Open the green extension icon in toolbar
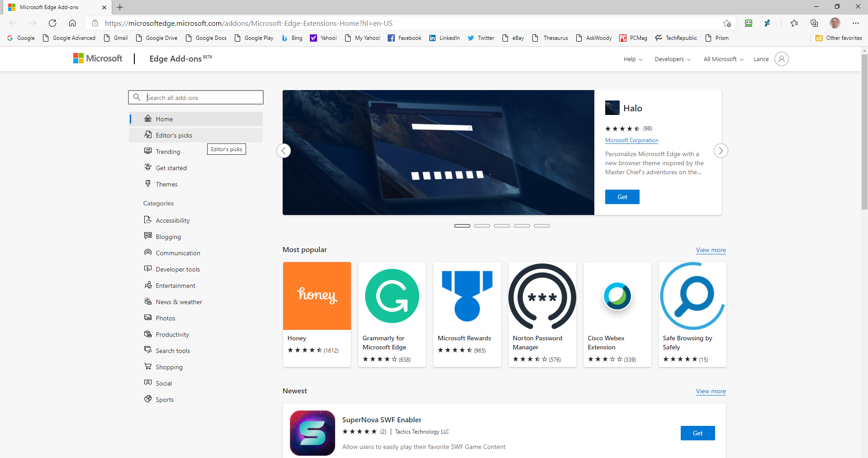This screenshot has height=458, width=868. pos(749,23)
